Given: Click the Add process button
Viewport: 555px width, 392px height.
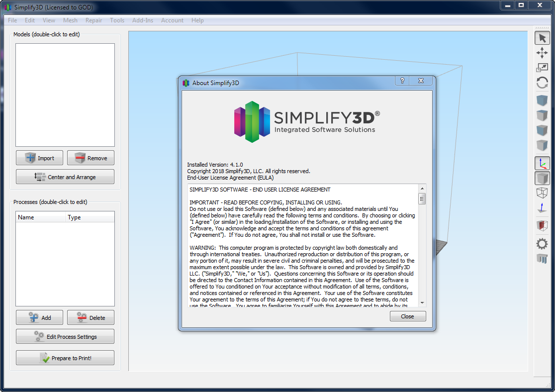Looking at the screenshot, I should click(x=39, y=318).
